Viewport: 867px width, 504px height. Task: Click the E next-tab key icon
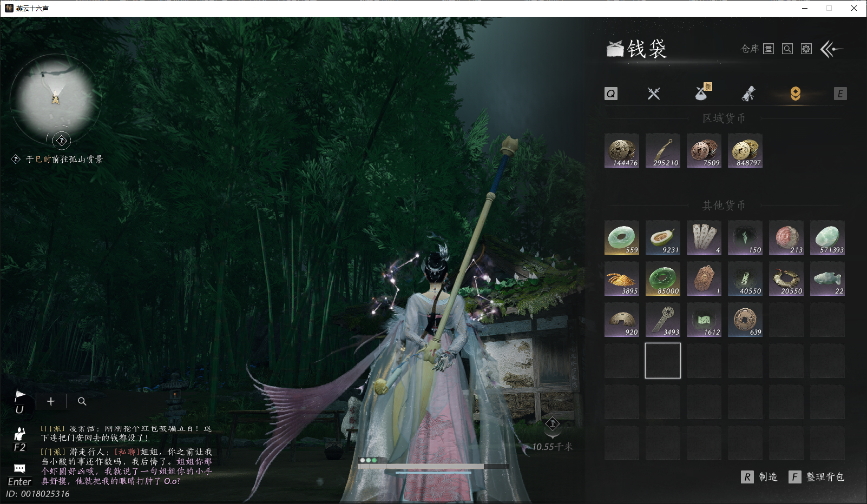click(x=840, y=94)
